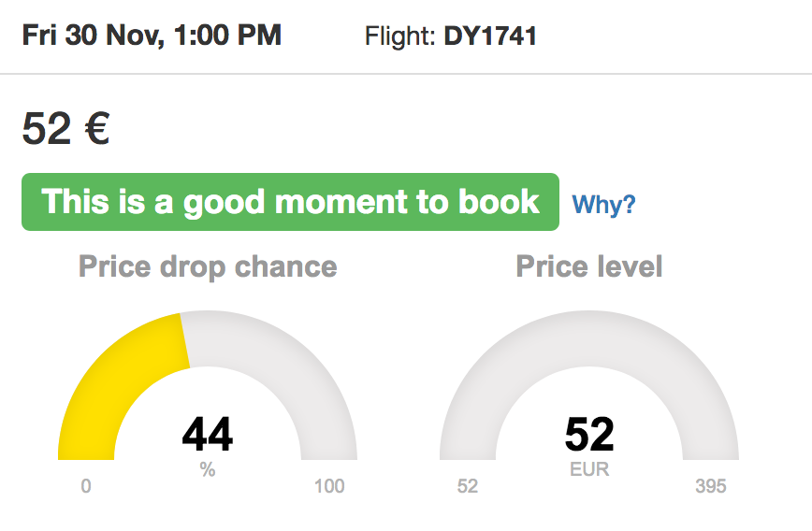Click the 44 percent value in gauge

point(208,435)
